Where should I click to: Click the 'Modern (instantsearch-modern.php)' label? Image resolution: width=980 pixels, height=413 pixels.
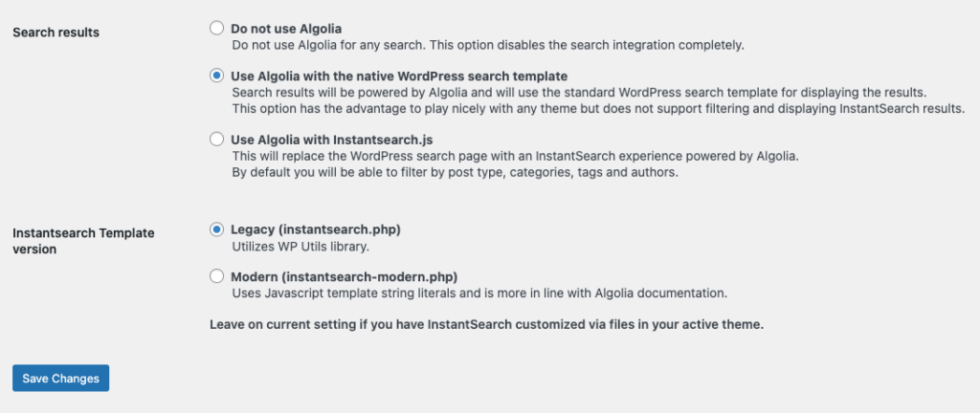(x=344, y=276)
